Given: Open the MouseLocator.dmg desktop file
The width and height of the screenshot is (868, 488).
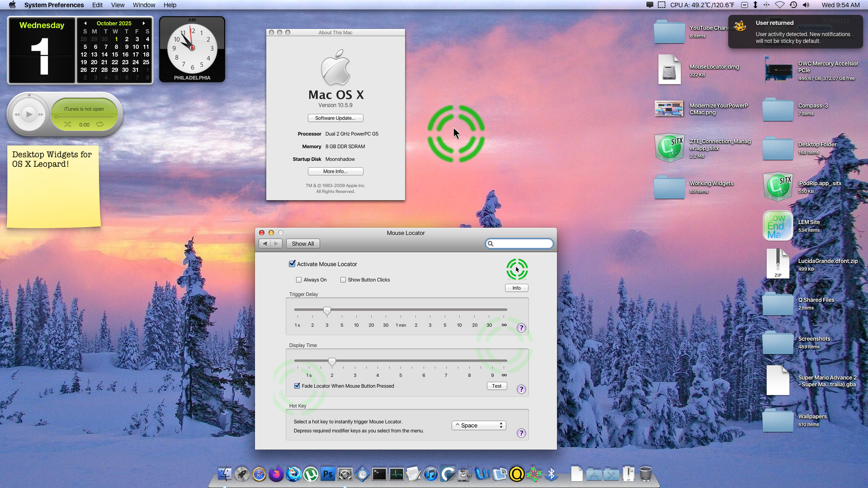Looking at the screenshot, I should point(669,70).
